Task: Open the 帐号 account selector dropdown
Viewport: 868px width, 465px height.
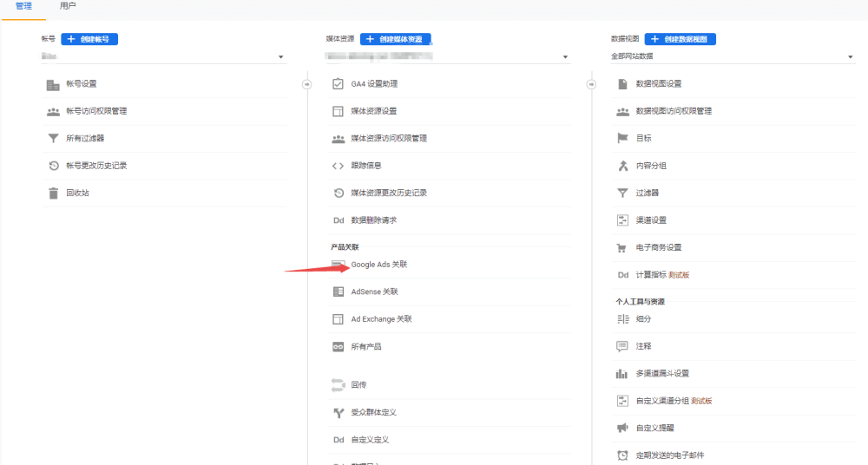Action: pyautogui.click(x=163, y=57)
